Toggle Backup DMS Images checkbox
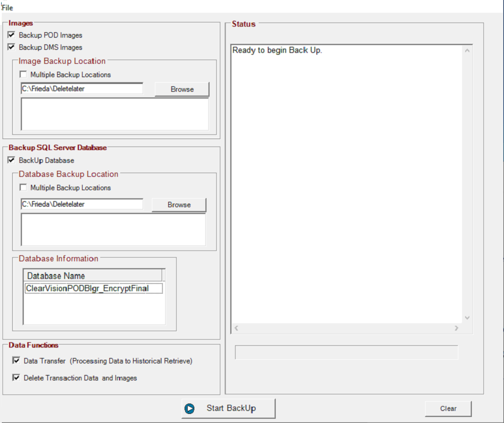 click(x=12, y=47)
